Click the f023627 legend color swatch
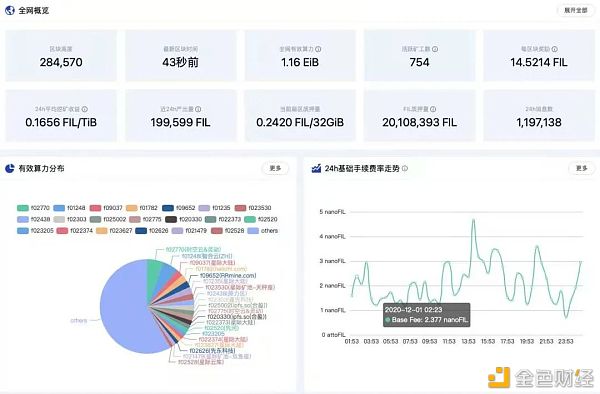This screenshot has width=600, height=394. [x=102, y=231]
